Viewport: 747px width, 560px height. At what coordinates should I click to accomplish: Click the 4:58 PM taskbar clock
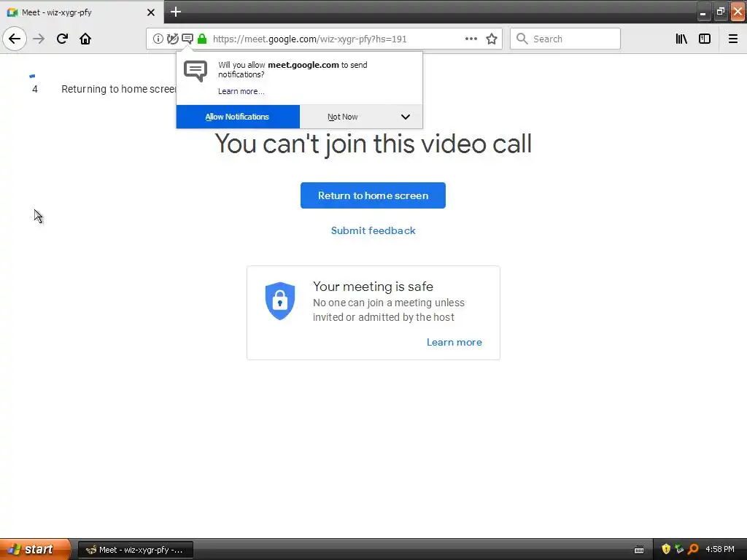(720, 549)
